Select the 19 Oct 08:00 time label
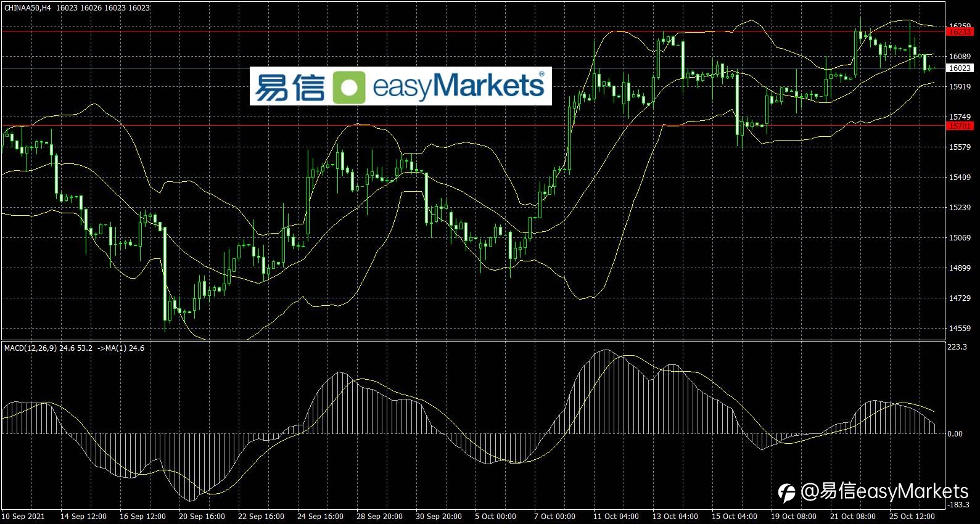Viewport: 980px width, 524px height. click(x=794, y=517)
